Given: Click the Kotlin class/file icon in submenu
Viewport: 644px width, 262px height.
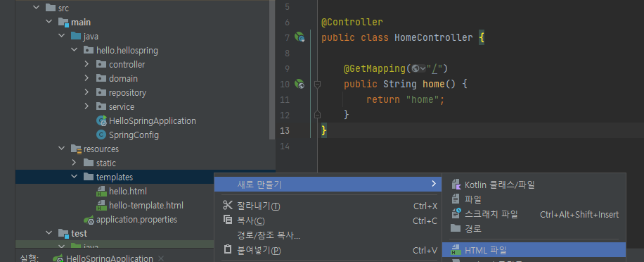Looking at the screenshot, I should pos(456,185).
